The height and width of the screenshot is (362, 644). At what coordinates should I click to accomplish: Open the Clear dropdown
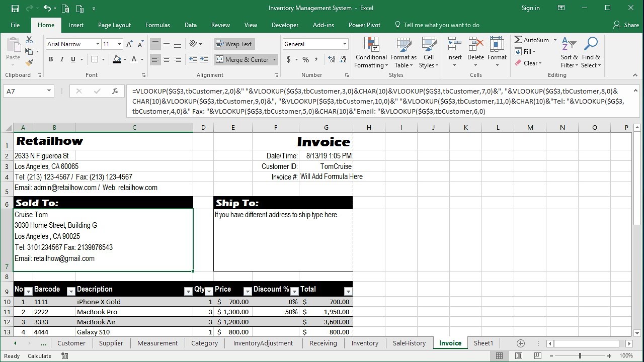pyautogui.click(x=528, y=63)
